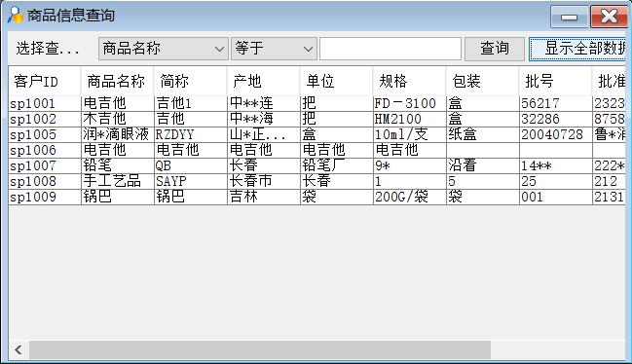
Task: Select the sp1008 row ID cell
Action: click(x=45, y=181)
